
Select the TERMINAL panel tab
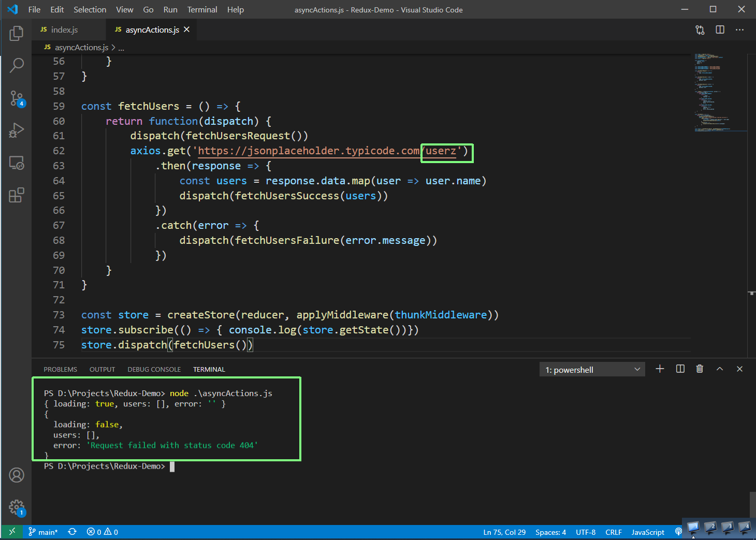[x=209, y=369]
